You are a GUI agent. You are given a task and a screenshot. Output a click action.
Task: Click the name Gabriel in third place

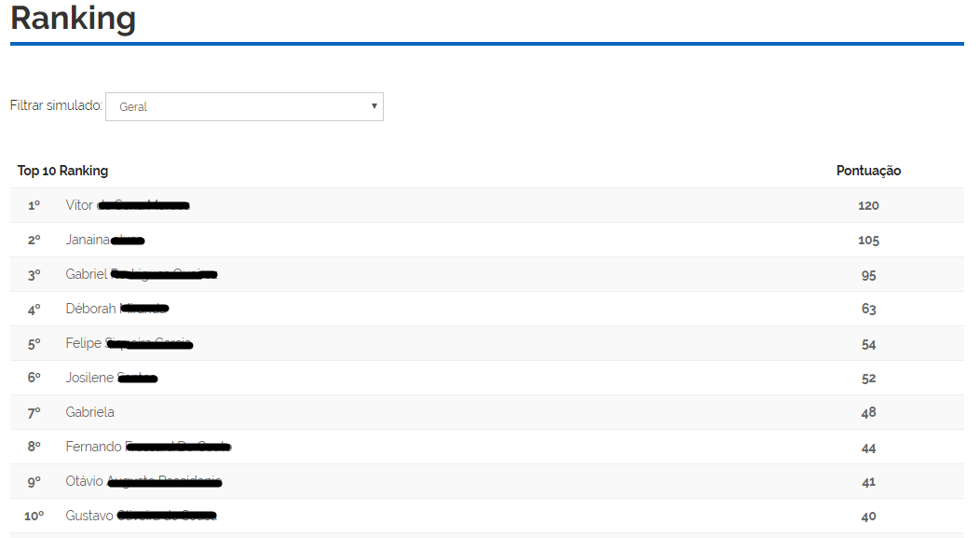click(x=87, y=274)
